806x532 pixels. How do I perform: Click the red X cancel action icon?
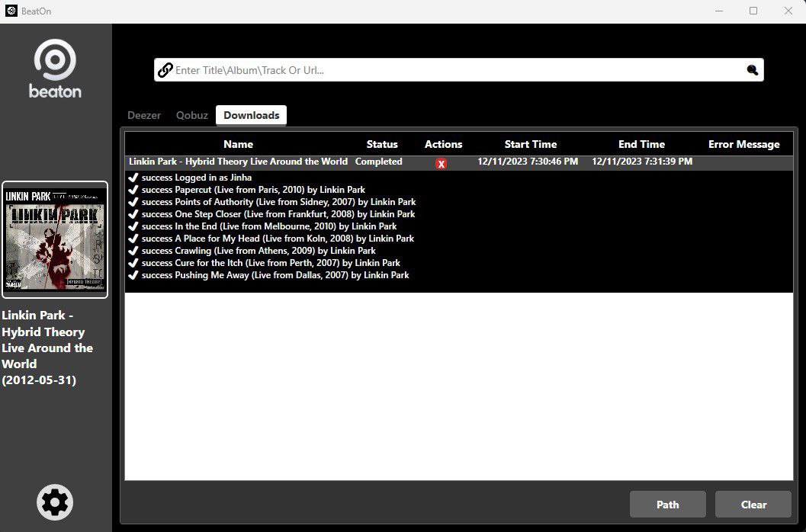pyautogui.click(x=441, y=164)
